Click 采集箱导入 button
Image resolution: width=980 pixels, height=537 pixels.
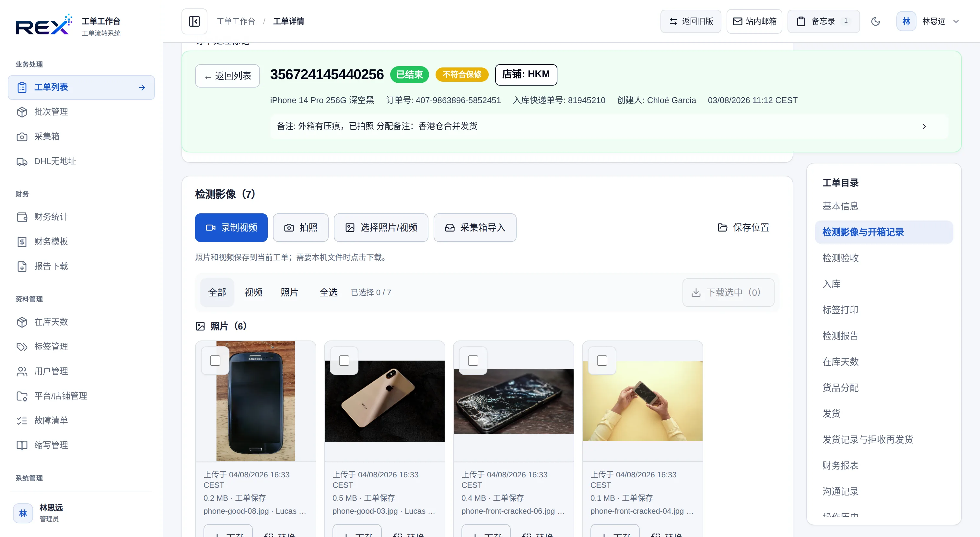click(x=475, y=228)
